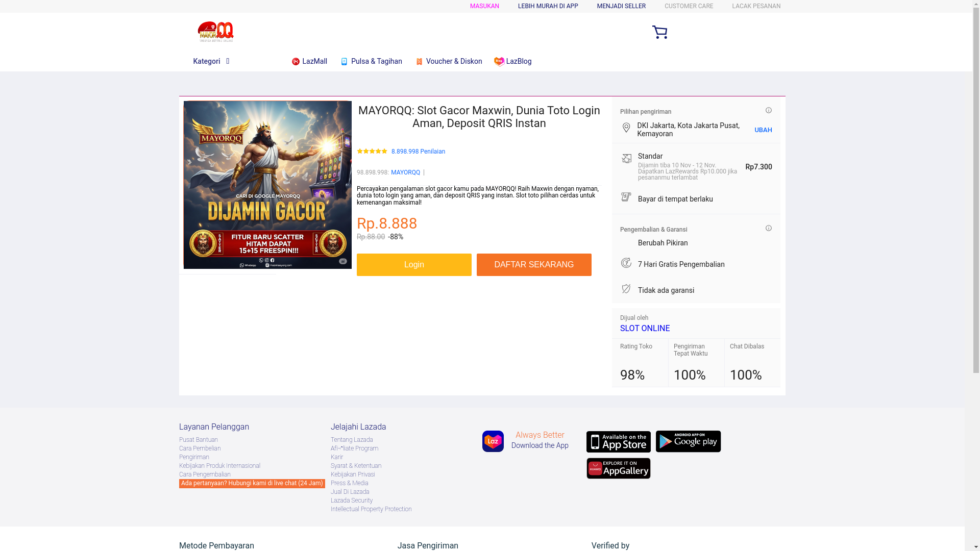This screenshot has width=980, height=551.
Task: Open the SLOT ONLINE seller link
Action: pyautogui.click(x=645, y=329)
